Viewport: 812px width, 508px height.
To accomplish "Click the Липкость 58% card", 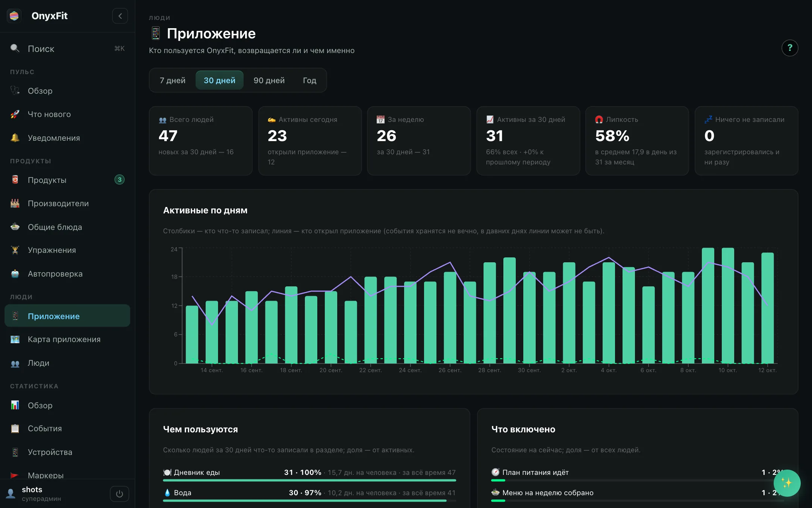I will (637, 141).
